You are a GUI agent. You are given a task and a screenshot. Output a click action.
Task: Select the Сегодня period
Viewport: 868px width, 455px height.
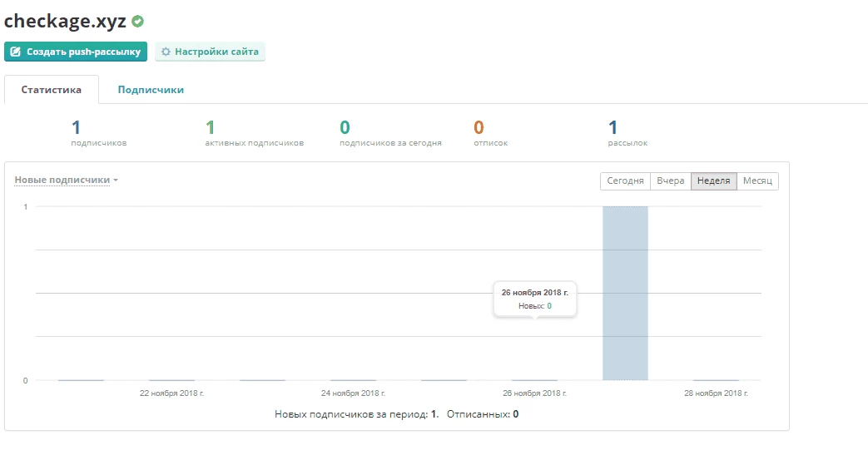(x=626, y=181)
